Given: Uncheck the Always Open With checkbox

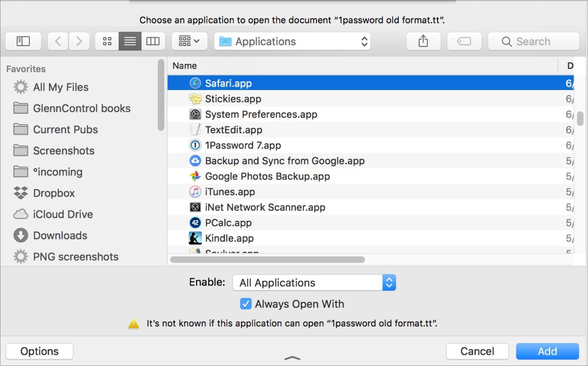Looking at the screenshot, I should [245, 304].
